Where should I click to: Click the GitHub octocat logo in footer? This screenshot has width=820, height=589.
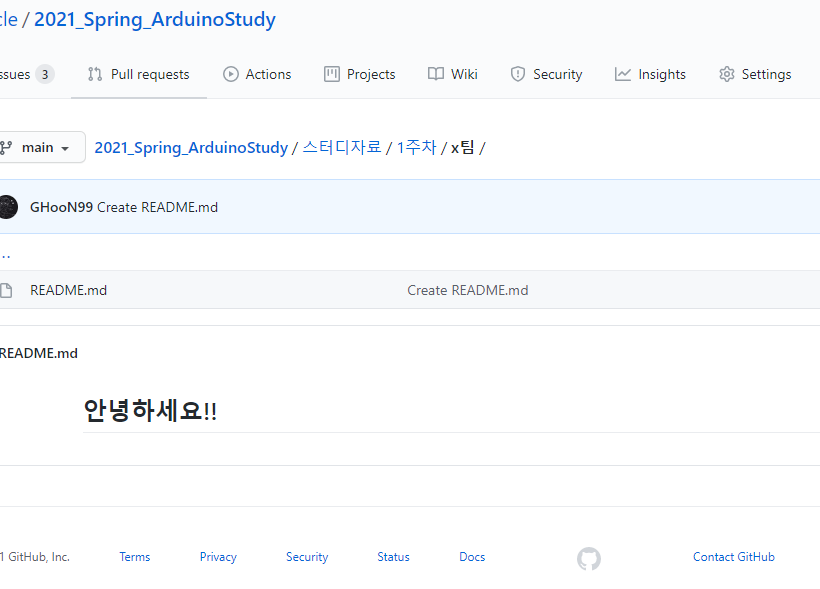588,558
